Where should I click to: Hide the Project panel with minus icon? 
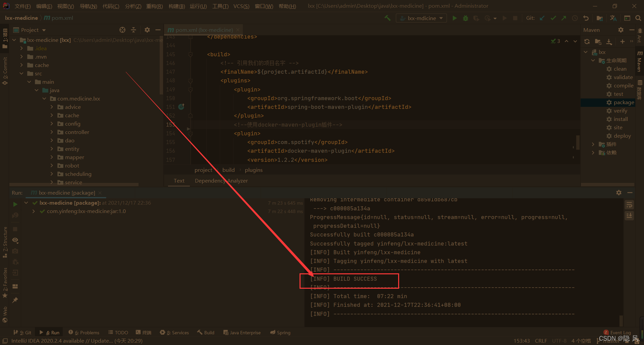click(158, 30)
